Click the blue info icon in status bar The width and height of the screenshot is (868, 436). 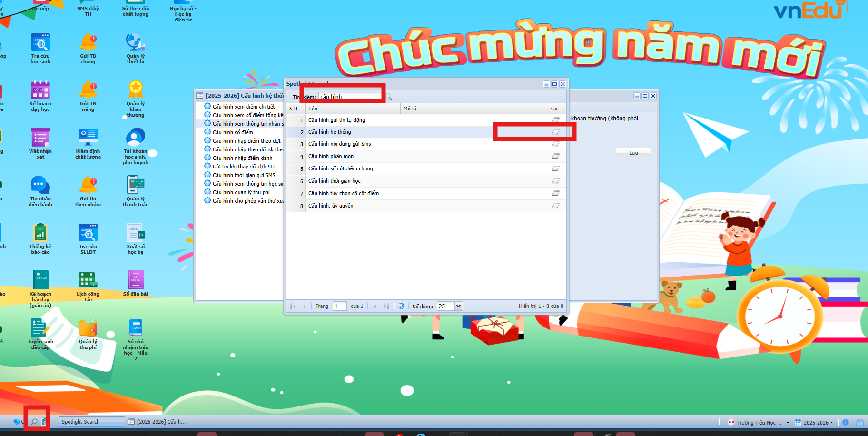click(846, 422)
